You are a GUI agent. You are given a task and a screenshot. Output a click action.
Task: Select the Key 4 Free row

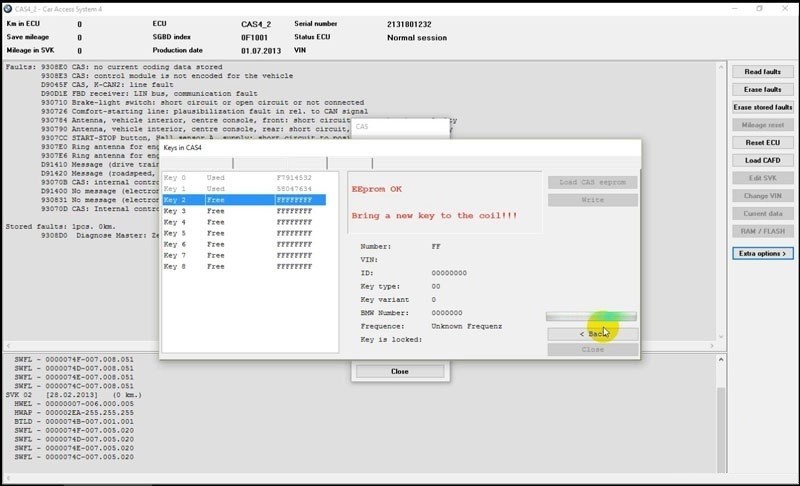click(244, 222)
